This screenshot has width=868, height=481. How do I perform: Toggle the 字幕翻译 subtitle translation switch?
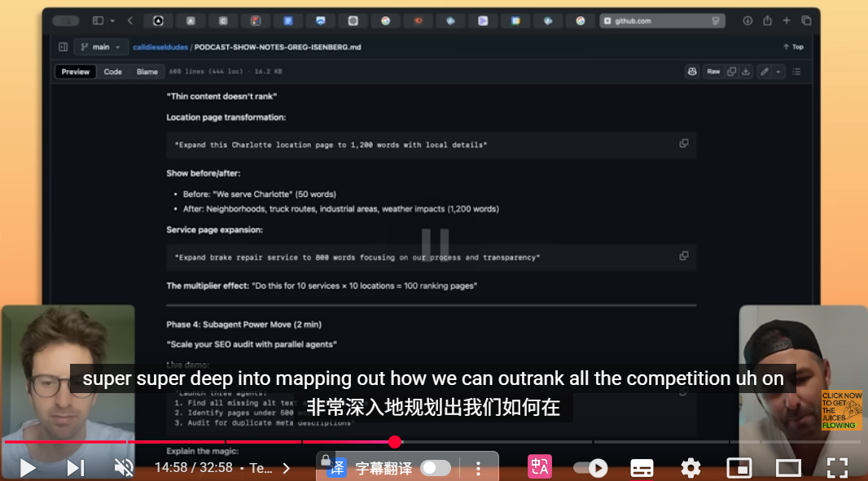436,468
